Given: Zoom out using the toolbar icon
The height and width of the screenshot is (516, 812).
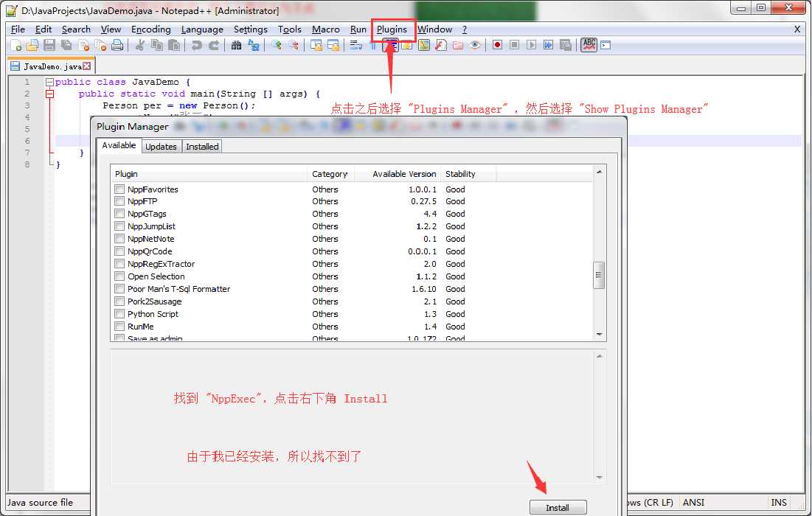Looking at the screenshot, I should click(294, 46).
